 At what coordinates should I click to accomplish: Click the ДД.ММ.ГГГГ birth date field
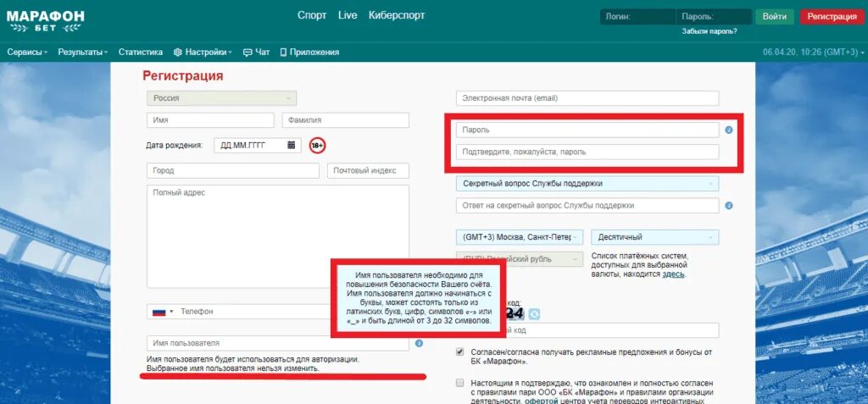coord(258,146)
